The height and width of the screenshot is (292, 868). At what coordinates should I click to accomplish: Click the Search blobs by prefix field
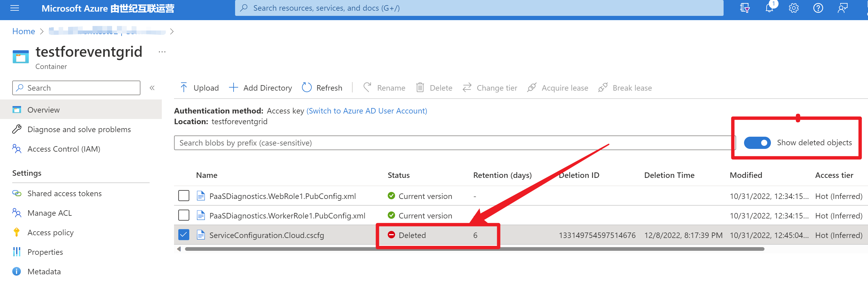click(x=452, y=143)
